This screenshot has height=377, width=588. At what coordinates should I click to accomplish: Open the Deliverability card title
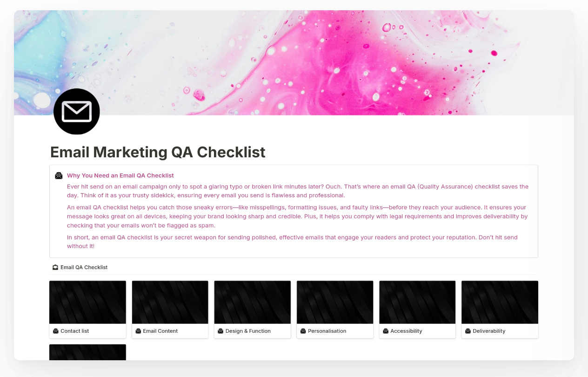(x=489, y=331)
